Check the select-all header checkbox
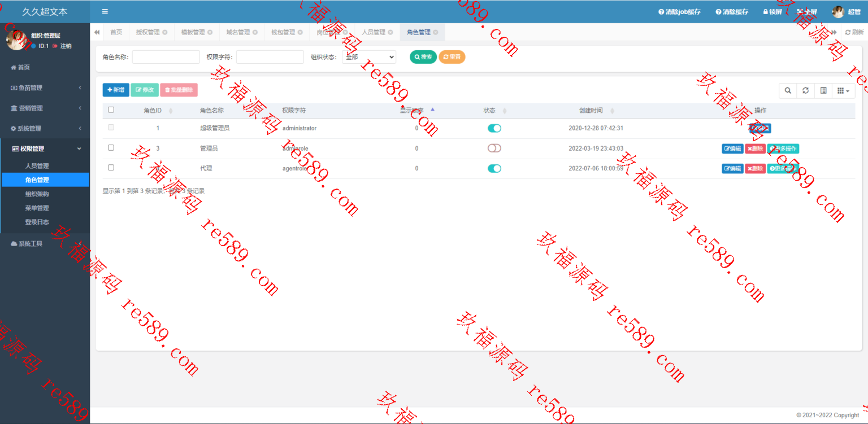 point(111,110)
